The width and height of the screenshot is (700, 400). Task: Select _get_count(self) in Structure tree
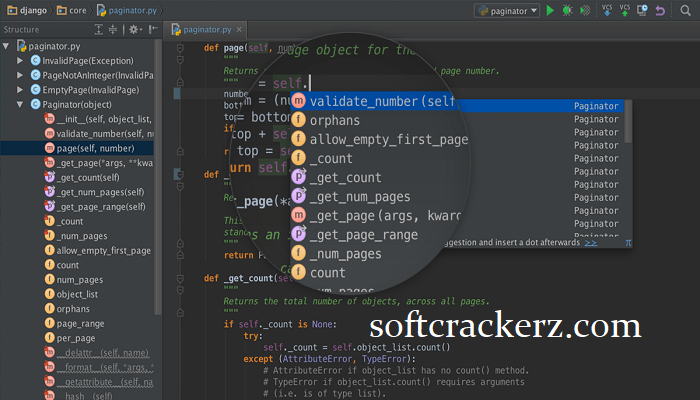coord(82,177)
